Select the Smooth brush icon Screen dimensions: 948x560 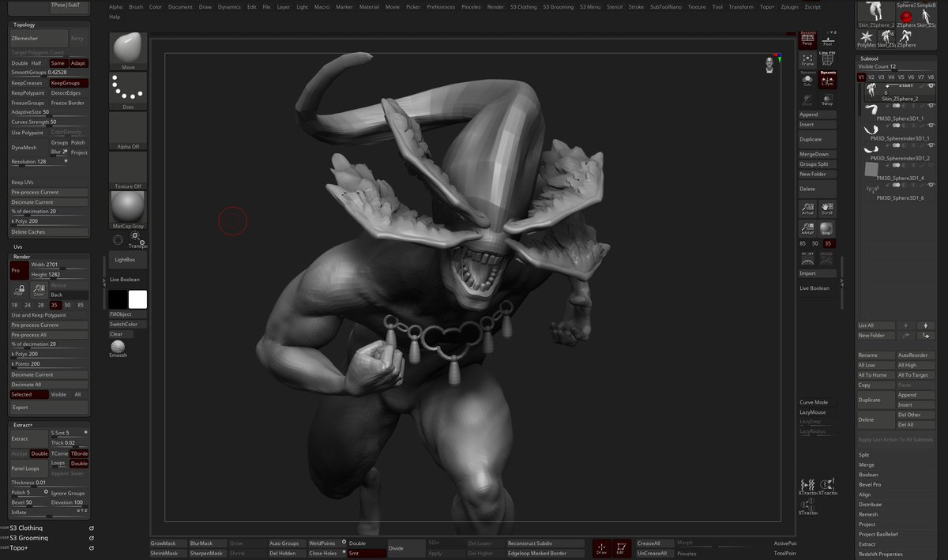pos(118,348)
